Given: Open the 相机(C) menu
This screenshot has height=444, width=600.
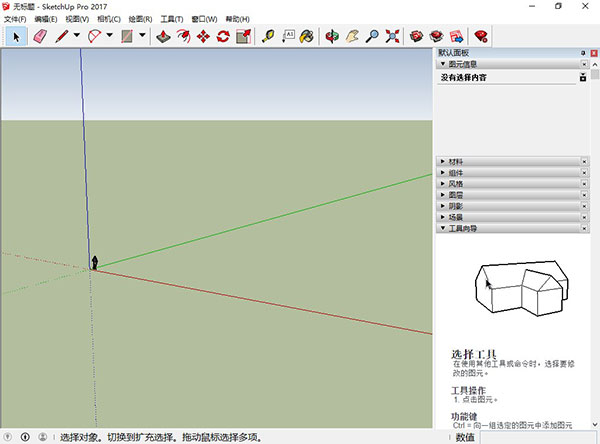Looking at the screenshot, I should coord(107,19).
